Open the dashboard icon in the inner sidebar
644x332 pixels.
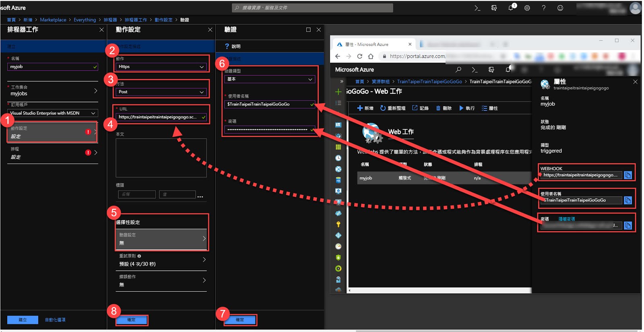point(338,125)
